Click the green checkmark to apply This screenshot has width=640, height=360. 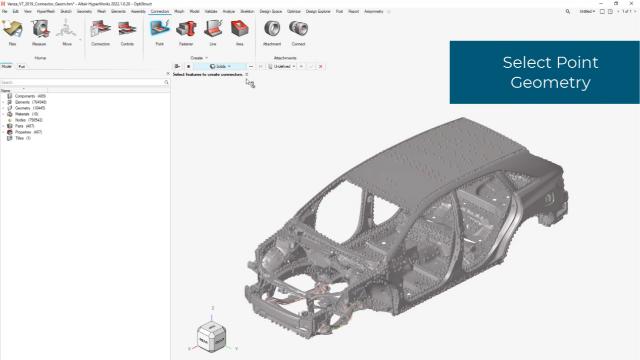311,66
